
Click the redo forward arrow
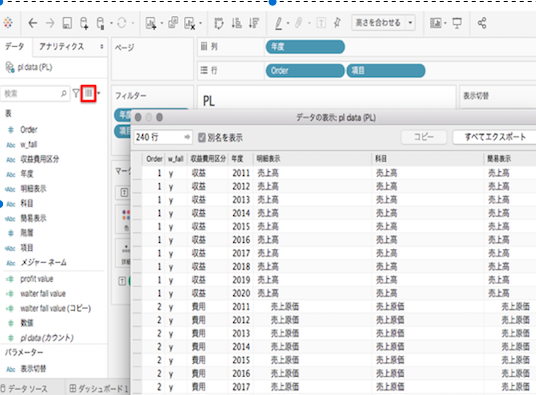[50, 23]
